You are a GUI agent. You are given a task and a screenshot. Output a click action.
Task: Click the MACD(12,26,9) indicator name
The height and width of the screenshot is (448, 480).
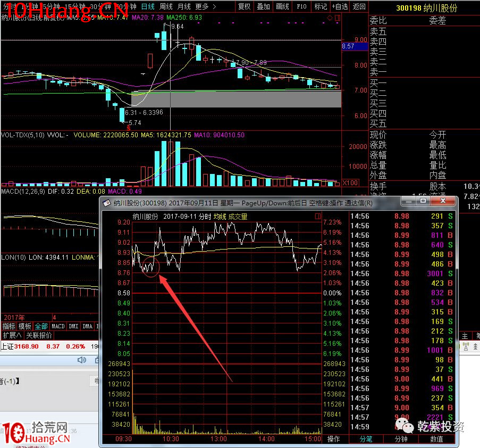point(23,191)
